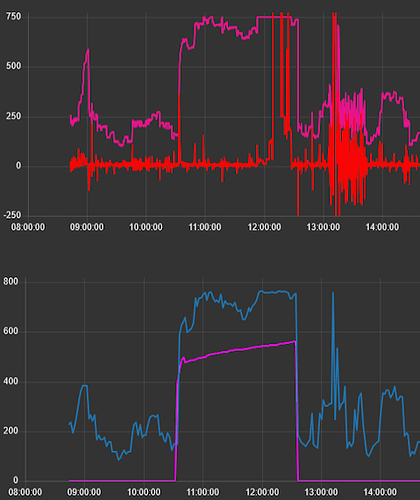Click the blue spike peak after 13:00:00

point(333,293)
